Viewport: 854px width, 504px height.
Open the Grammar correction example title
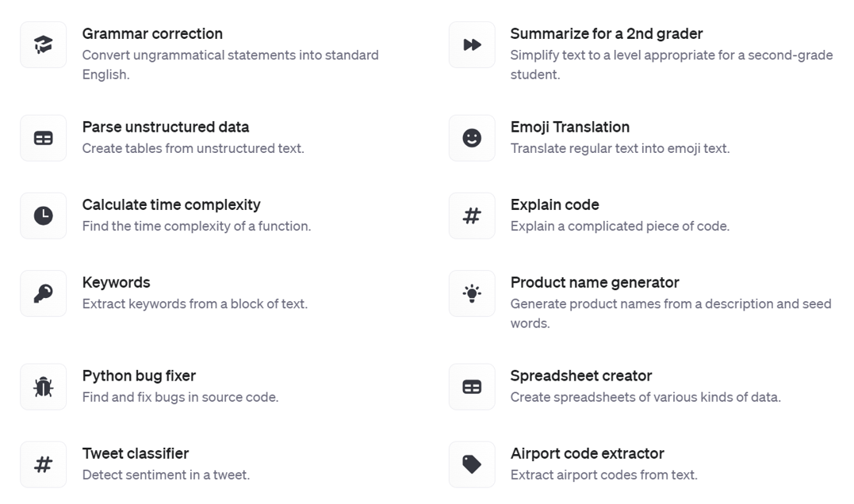(x=152, y=34)
